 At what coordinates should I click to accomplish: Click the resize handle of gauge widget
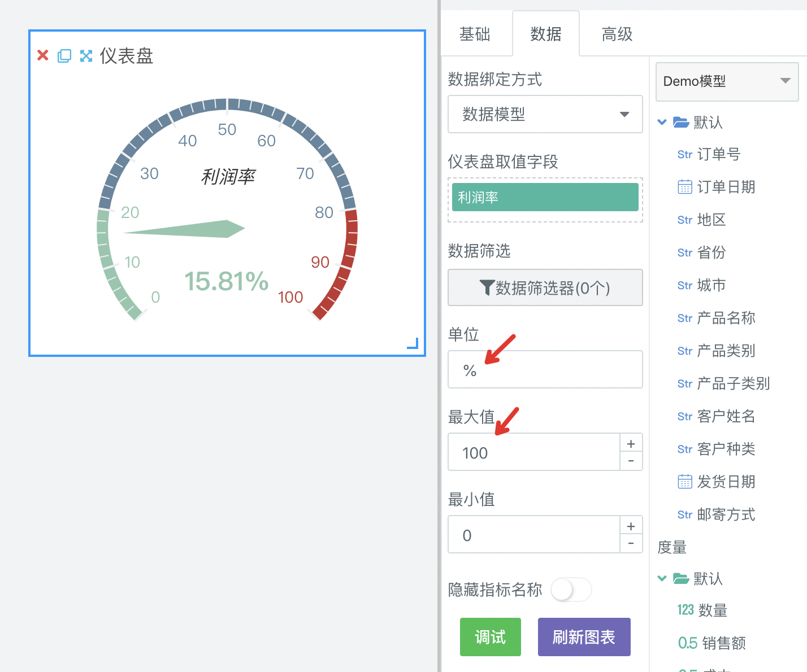[x=413, y=343]
